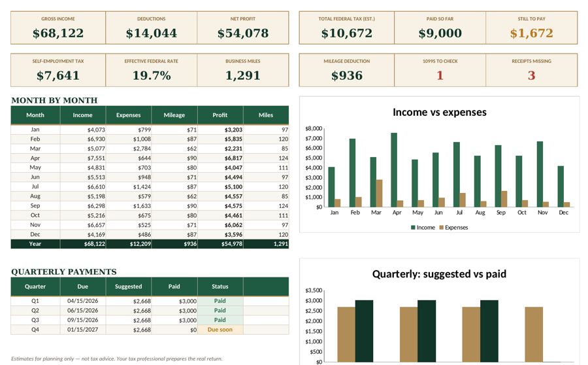Image resolution: width=588 pixels, height=365 pixels.
Task: Select the $8,000 axis label
Action: point(314,128)
